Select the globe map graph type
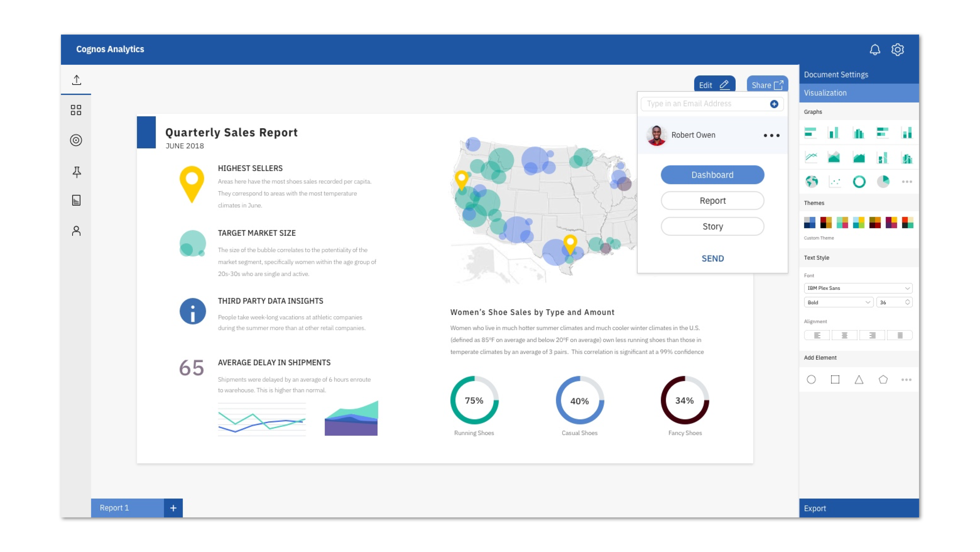The width and height of the screenshot is (980, 552). pos(811,182)
